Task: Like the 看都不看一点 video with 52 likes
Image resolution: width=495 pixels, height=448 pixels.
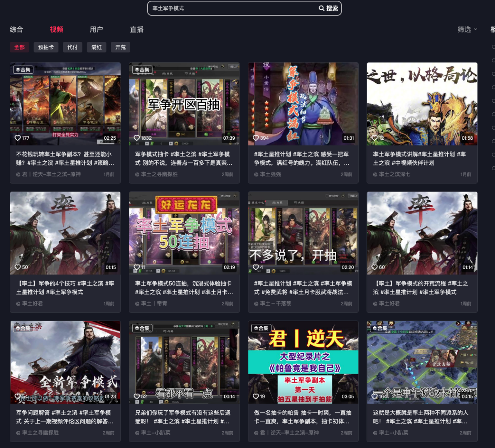Action: 137,396
